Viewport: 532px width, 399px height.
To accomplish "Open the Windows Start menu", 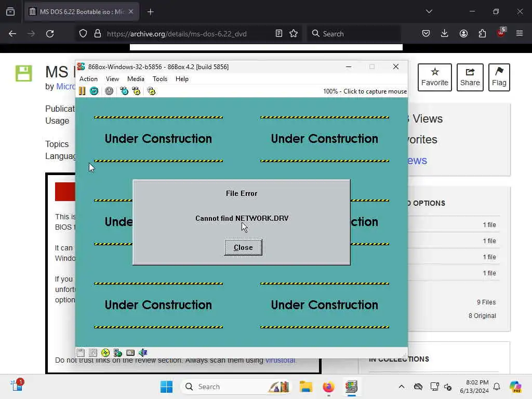I will click(166, 387).
